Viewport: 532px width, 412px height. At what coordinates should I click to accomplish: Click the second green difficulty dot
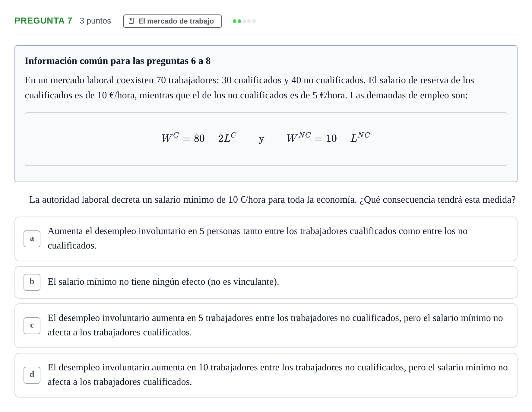[239, 21]
